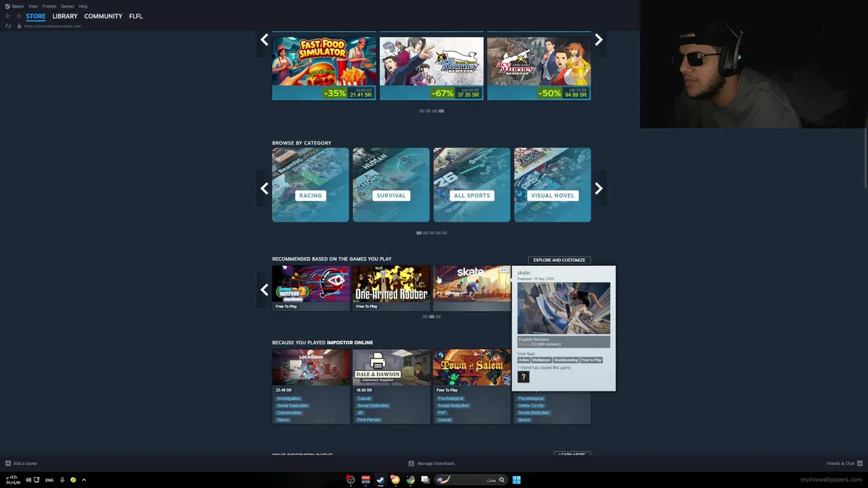
Task: Click the unknown friend avatar question mark
Action: (x=523, y=378)
